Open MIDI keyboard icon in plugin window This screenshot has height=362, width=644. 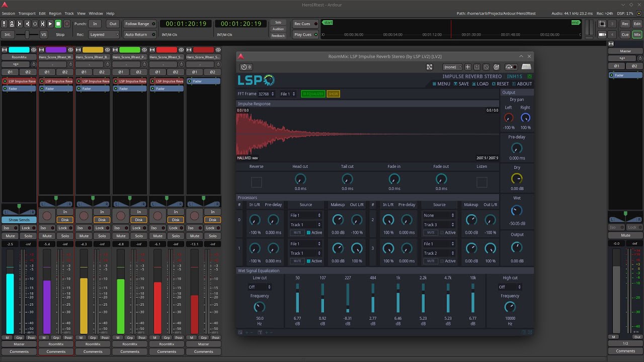tap(526, 67)
